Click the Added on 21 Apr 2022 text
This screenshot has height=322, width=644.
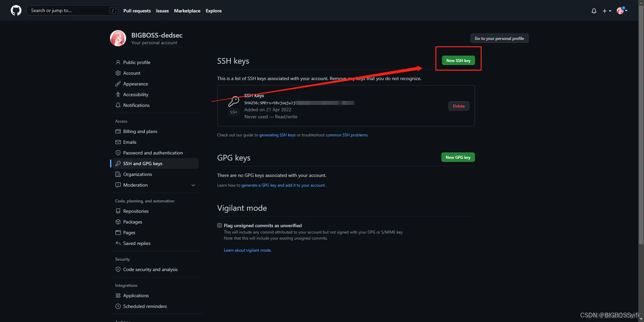click(268, 110)
